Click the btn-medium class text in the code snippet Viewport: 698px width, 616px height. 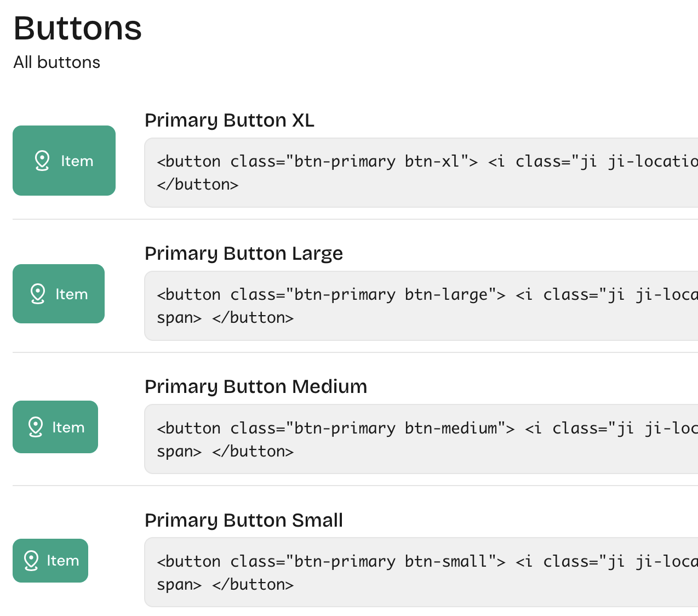point(450,428)
